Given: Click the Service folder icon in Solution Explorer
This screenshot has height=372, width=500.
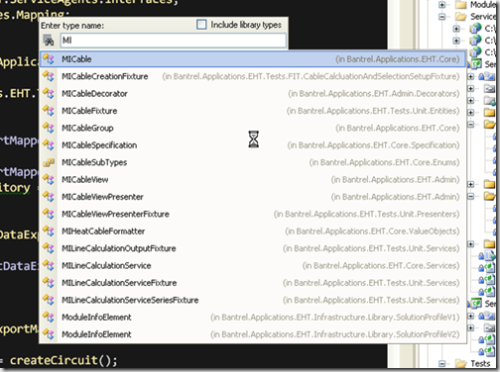Looking at the screenshot, I should tap(461, 16).
